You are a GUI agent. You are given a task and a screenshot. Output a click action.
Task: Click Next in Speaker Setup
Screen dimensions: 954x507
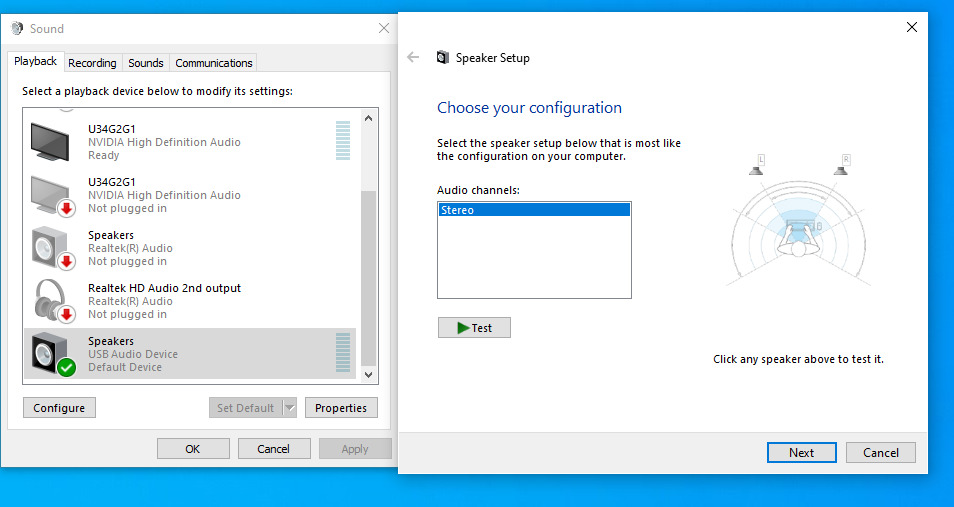801,452
